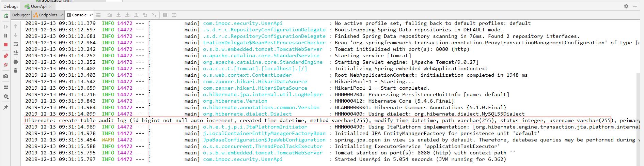The image size is (644, 166).
Task: Click 'Initialized JPA EntityManagerFactory' message
Action: point(437,133)
